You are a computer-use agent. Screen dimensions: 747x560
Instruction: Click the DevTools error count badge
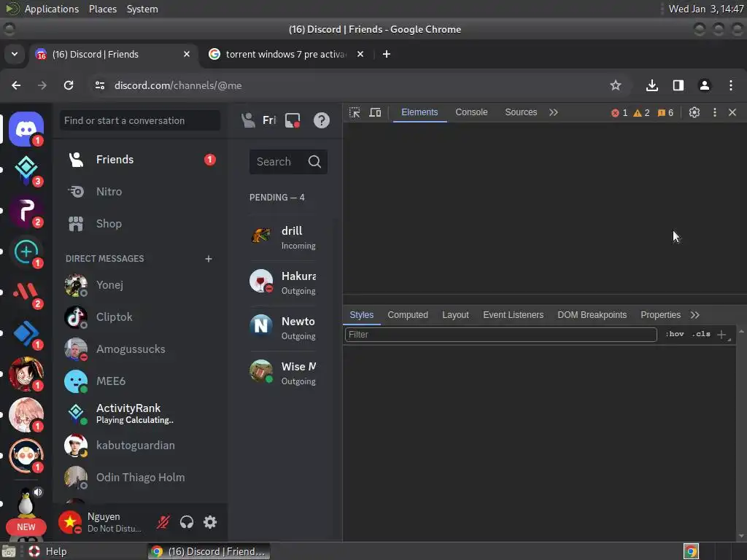tap(619, 113)
